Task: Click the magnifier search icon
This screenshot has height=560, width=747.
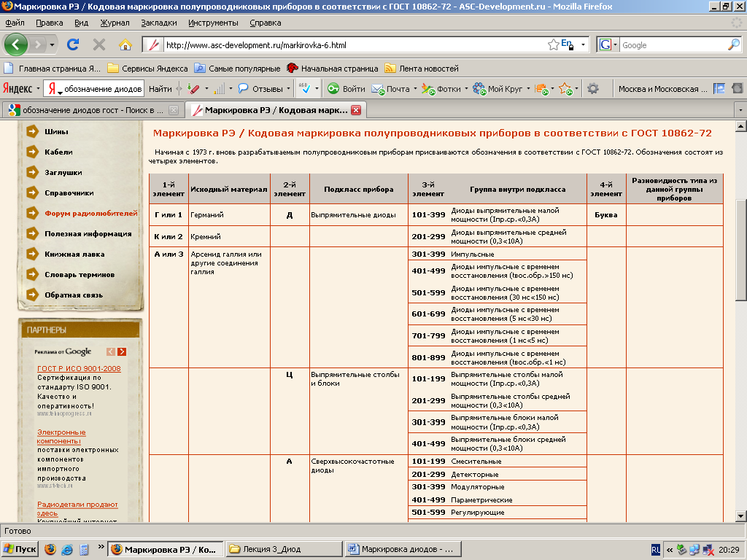Action: pyautogui.click(x=734, y=44)
